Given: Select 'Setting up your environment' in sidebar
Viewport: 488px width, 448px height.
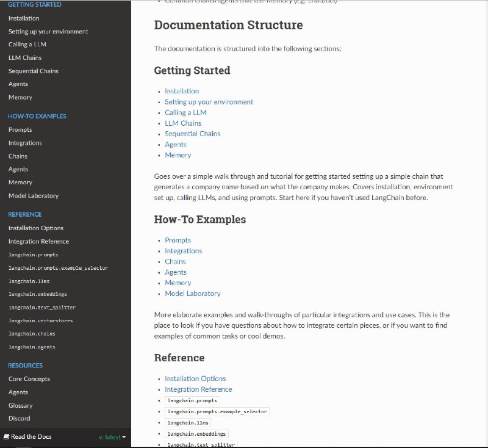Looking at the screenshot, I should point(48,31).
